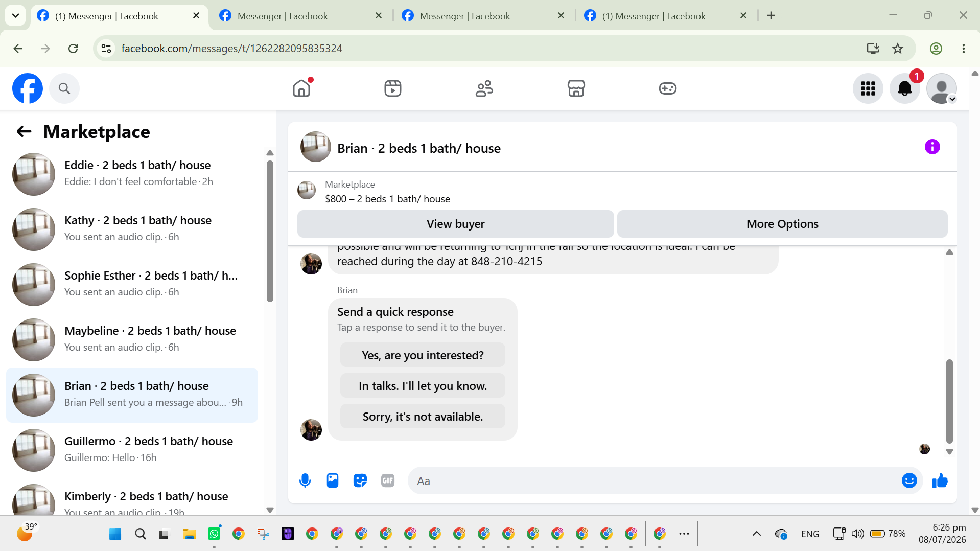This screenshot has width=980, height=551.
Task: Open the Sophie Esther conversation
Action: (x=132, y=285)
